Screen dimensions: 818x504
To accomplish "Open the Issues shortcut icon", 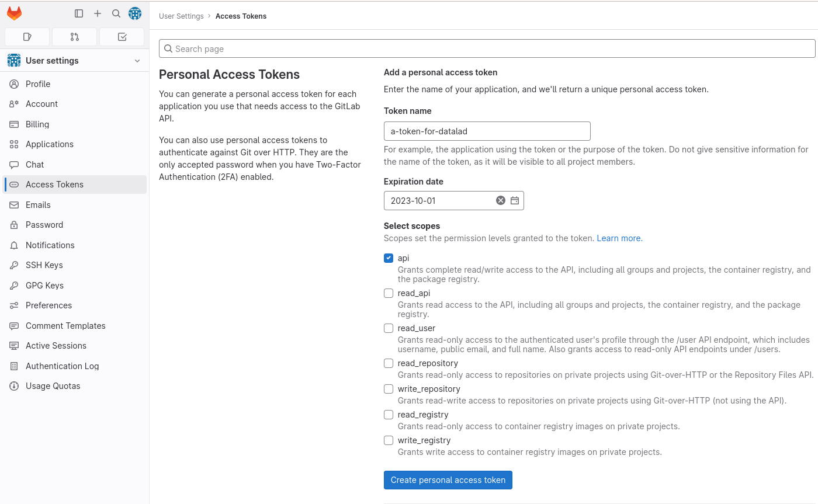I will tap(27, 37).
